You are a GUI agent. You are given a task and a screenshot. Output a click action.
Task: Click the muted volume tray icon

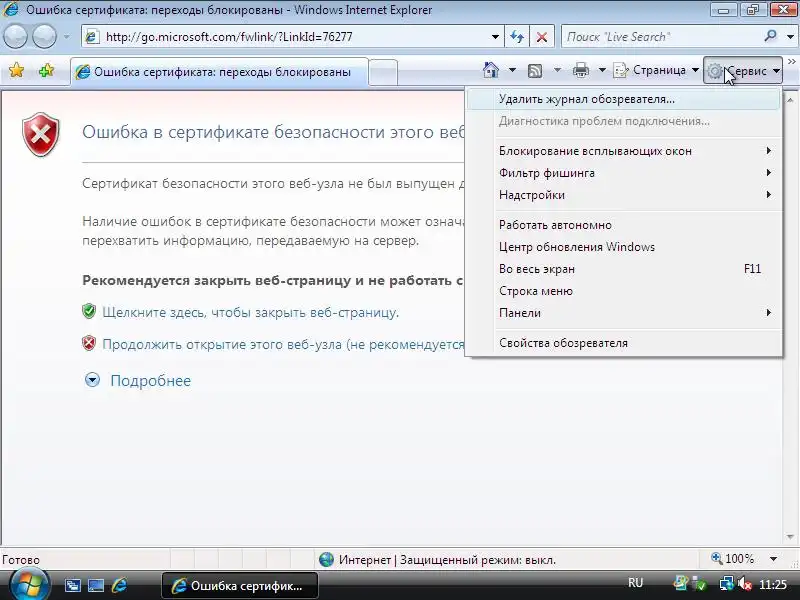coord(745,583)
